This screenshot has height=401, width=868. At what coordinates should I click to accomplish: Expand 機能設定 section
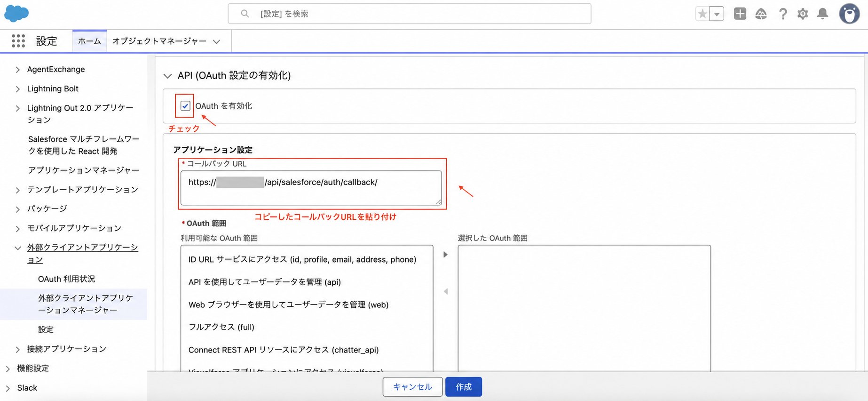8,369
